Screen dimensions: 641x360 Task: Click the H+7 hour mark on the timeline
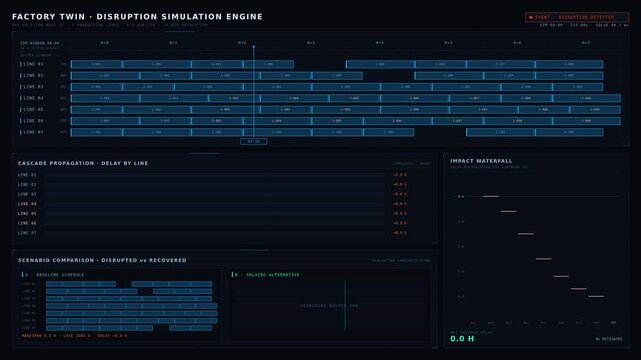(x=585, y=42)
